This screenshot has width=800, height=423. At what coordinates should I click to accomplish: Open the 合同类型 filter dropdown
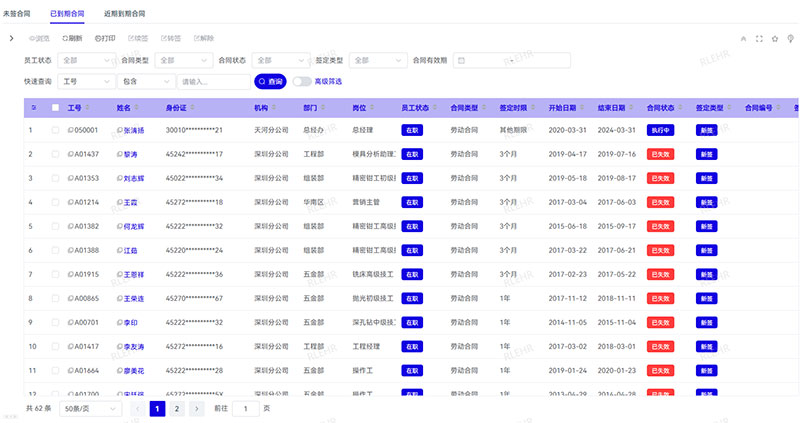click(x=184, y=60)
